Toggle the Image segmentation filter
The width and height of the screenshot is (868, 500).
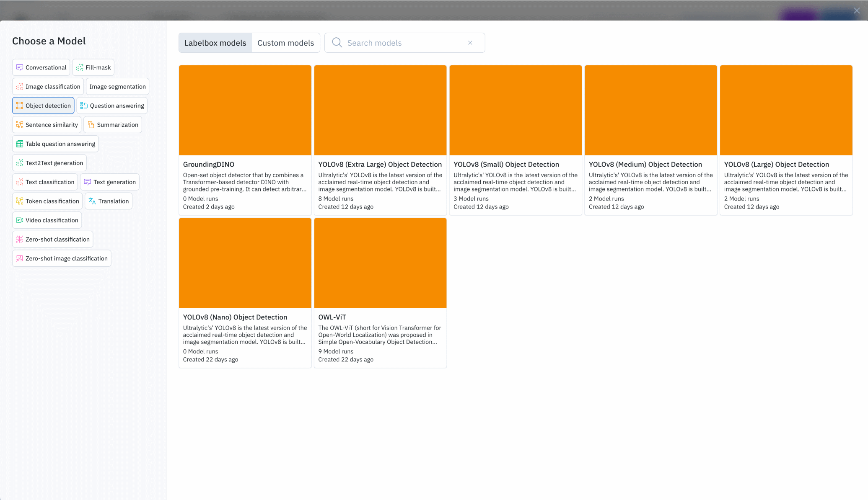[117, 87]
